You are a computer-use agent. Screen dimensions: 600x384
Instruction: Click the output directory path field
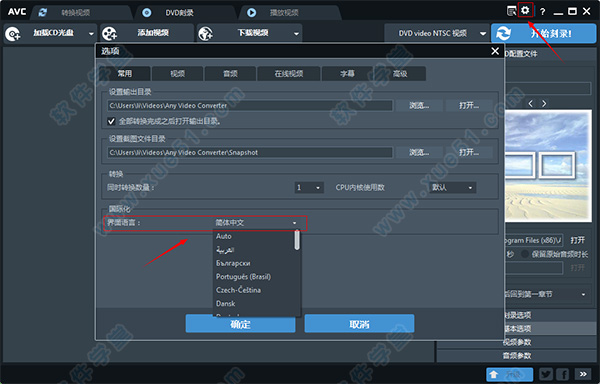[x=250, y=106]
